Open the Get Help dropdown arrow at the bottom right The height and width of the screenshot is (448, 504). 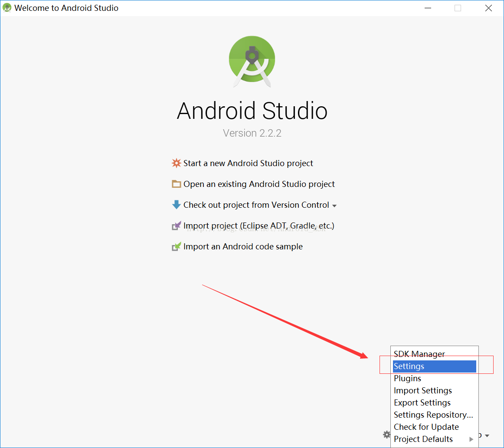coord(487,436)
